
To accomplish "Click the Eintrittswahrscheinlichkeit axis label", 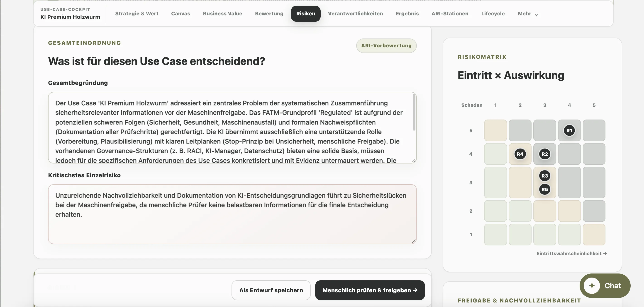I will click(572, 254).
